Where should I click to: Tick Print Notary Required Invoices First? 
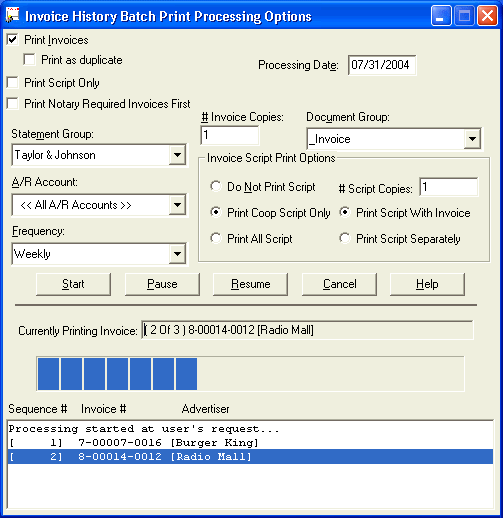pyautogui.click(x=13, y=104)
